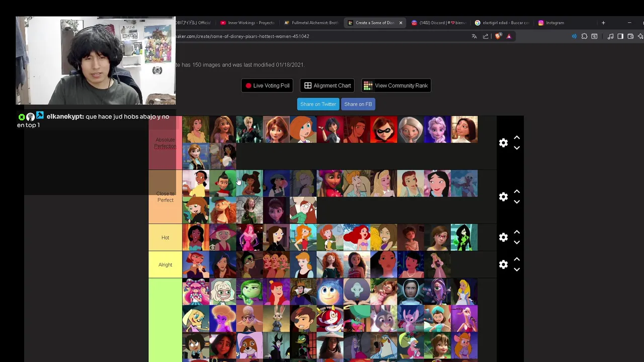644x362 pixels.
Task: Open the extensions puzzle icon
Action: pyautogui.click(x=584, y=36)
